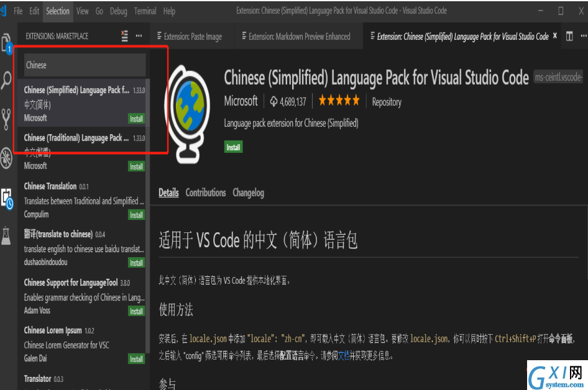
Task: Open the View menu
Action: click(x=83, y=11)
